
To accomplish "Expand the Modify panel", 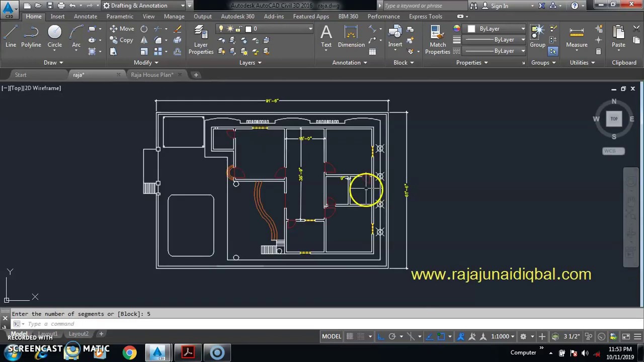I will tap(146, 62).
